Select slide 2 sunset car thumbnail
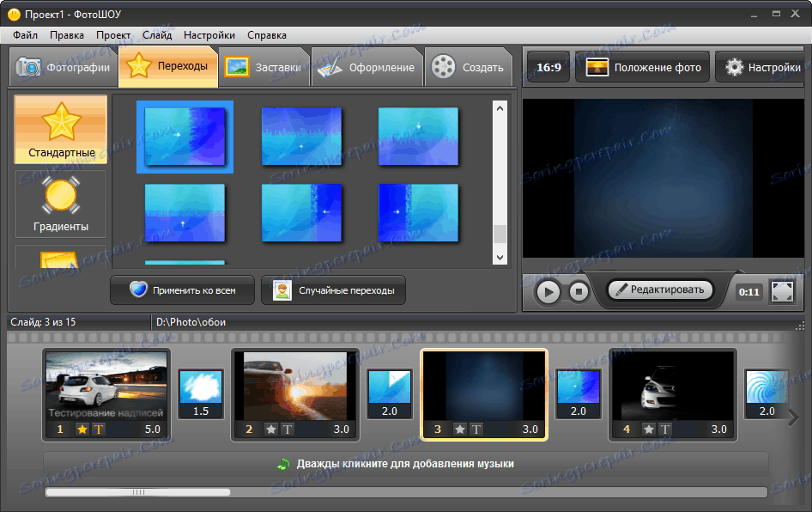The image size is (812, 512). (x=295, y=395)
